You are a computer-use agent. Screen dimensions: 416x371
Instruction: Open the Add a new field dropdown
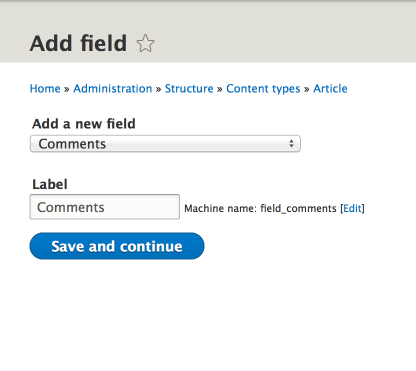point(165,144)
